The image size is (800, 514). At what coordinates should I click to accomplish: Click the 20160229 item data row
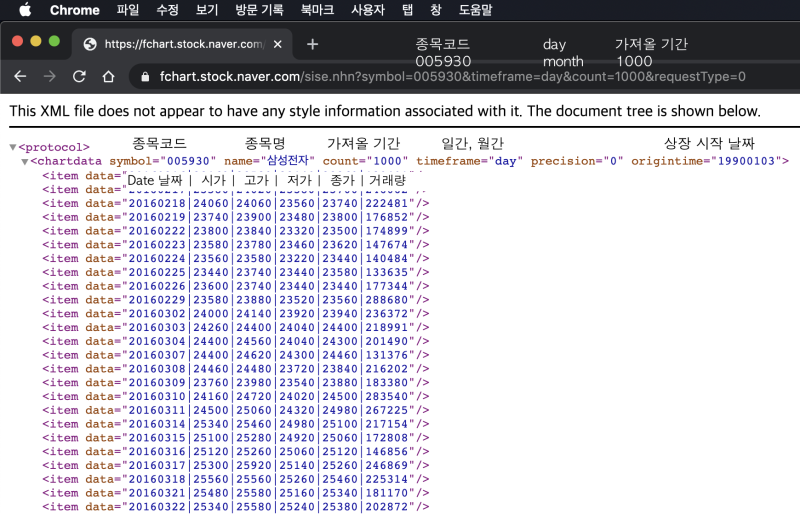coord(236,300)
